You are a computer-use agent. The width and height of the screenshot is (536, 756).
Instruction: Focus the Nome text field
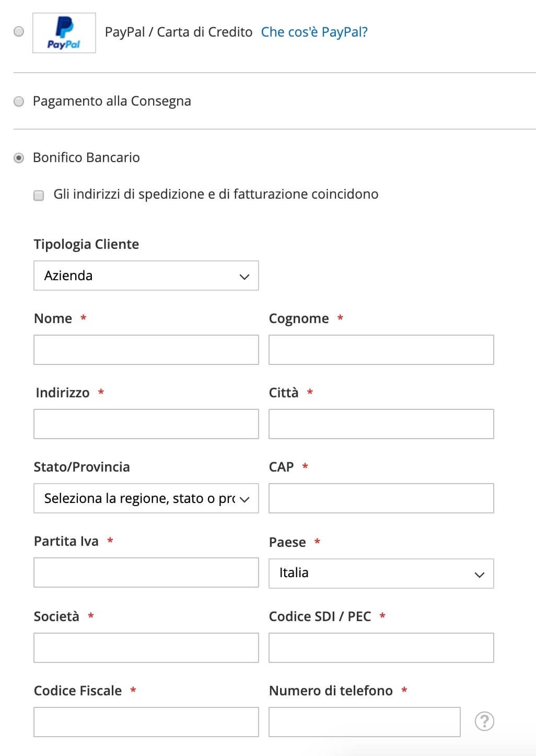point(146,350)
